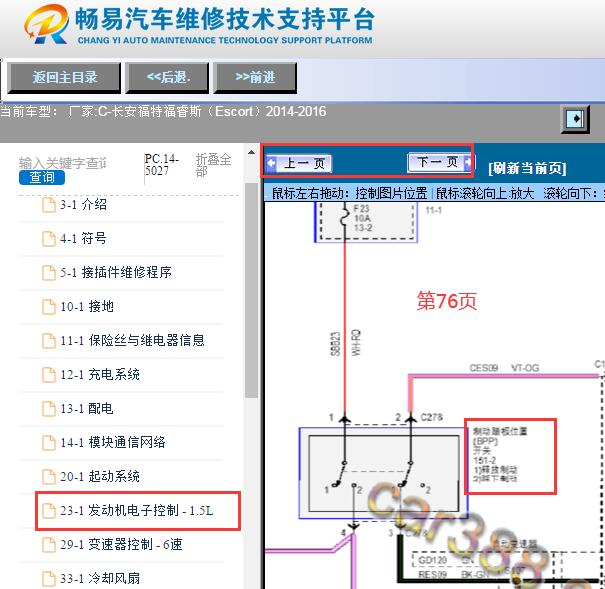Viewport: 605px width, 589px height.
Task: Click the document icon beside 14-1 模块通信网络
Action: click(x=49, y=442)
